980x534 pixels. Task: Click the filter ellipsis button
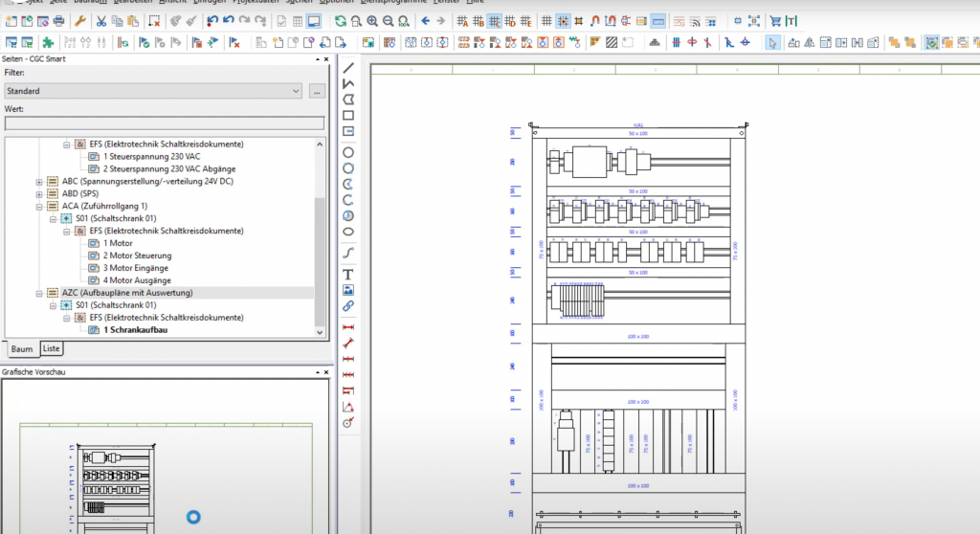pyautogui.click(x=317, y=91)
